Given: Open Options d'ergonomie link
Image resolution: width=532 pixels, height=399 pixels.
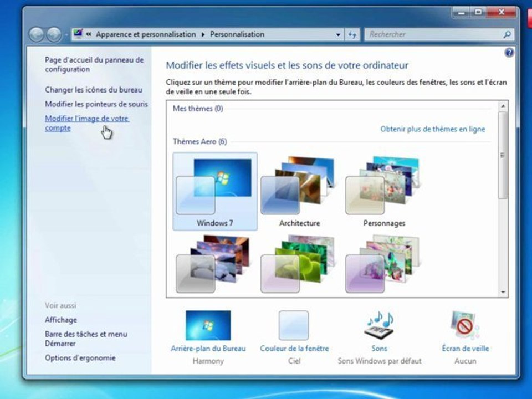Looking at the screenshot, I should tap(80, 358).
